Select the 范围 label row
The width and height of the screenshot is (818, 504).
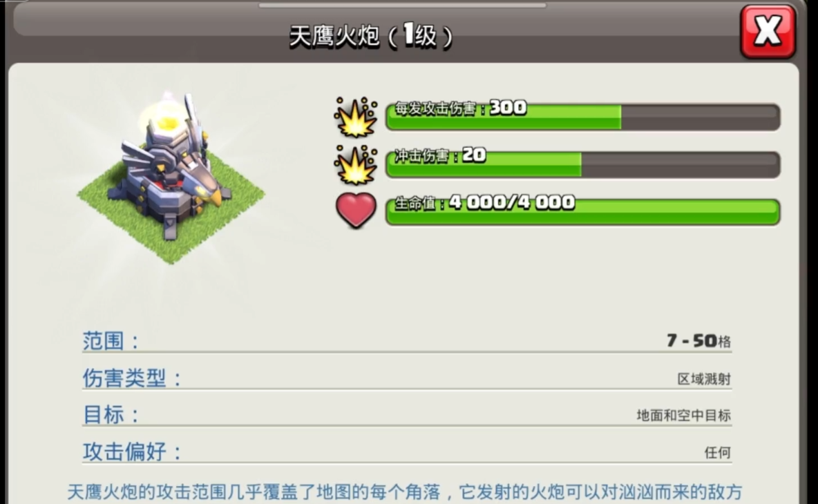(406, 341)
